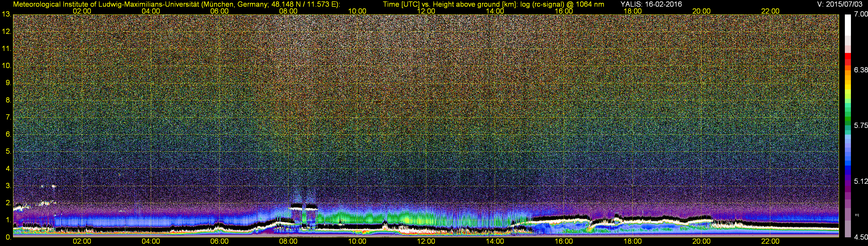The height and width of the screenshot is (246, 868).
Task: Click the 12:00 time label at bottom
Action: 426,241
